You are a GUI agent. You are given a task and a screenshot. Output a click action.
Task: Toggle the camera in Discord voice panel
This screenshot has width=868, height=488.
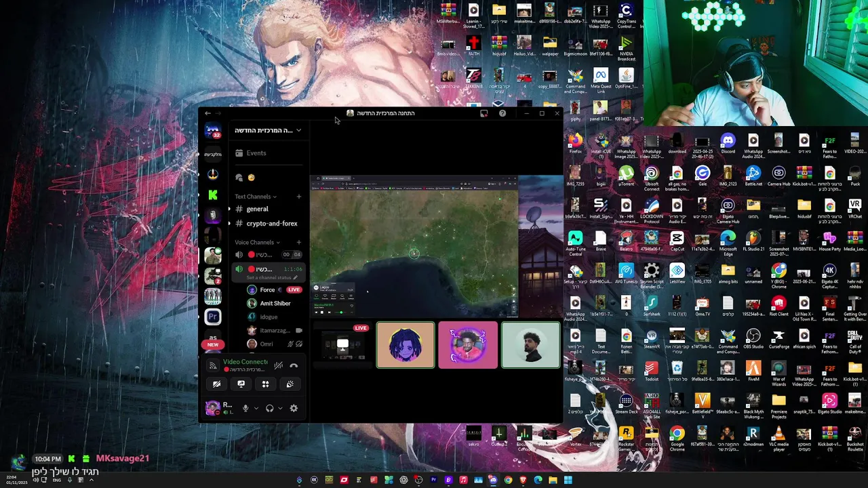[216, 384]
